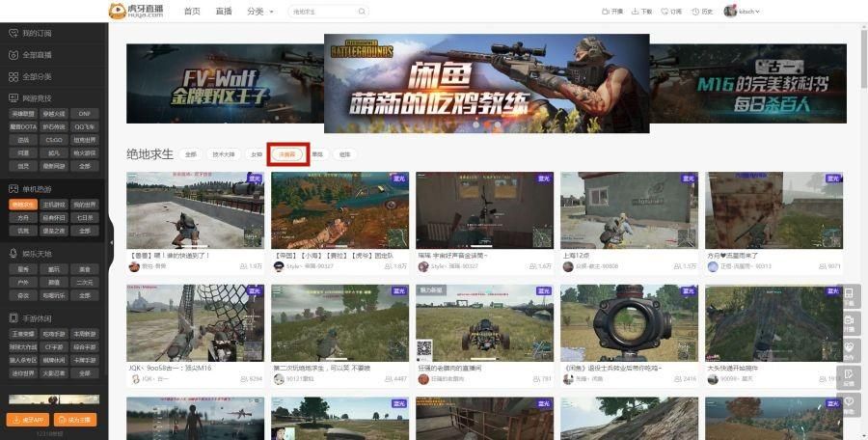868x440 pixels.
Task: Click the 手游休闲 phone section icon
Action: pos(14,318)
